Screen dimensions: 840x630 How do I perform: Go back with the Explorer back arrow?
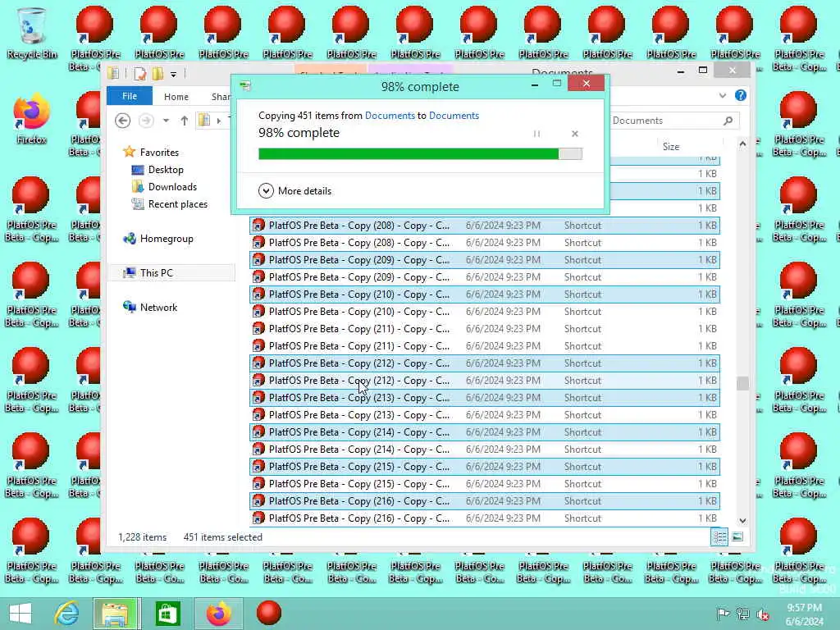click(x=123, y=121)
